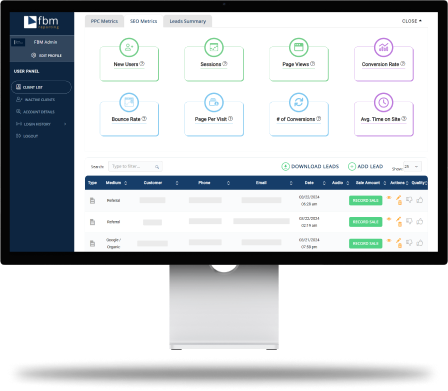Image resolution: width=448 pixels, height=391 pixels.
Task: Click the Add Lead plus icon
Action: [352, 166]
